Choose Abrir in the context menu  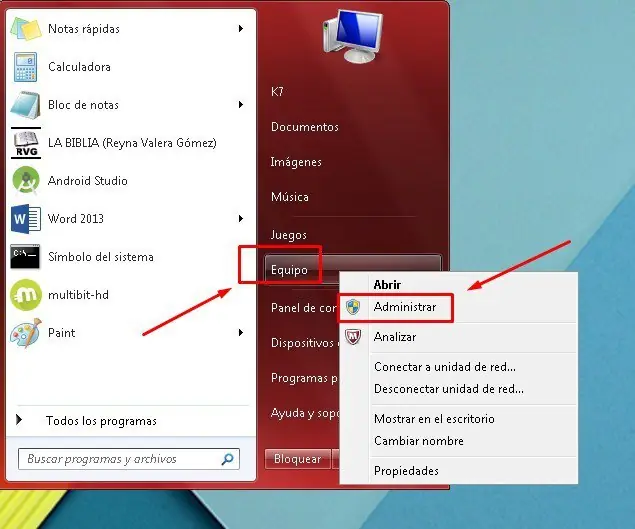coord(387,285)
